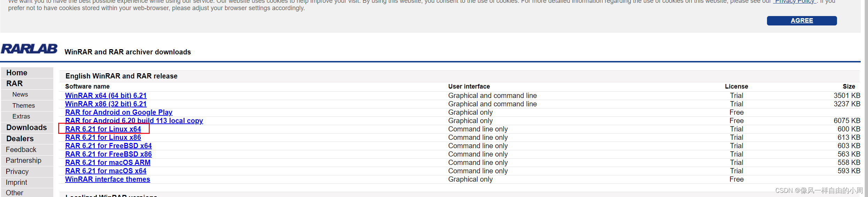Download WinRAR x86 (32 bit) 6.21
This screenshot has height=197, width=868.
(x=106, y=104)
